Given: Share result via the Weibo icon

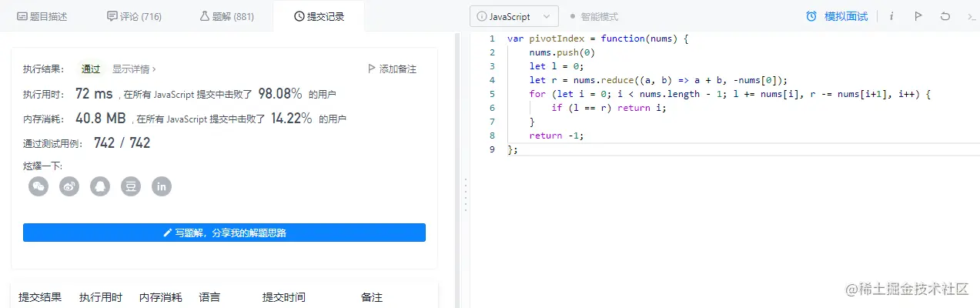Looking at the screenshot, I should (x=69, y=186).
